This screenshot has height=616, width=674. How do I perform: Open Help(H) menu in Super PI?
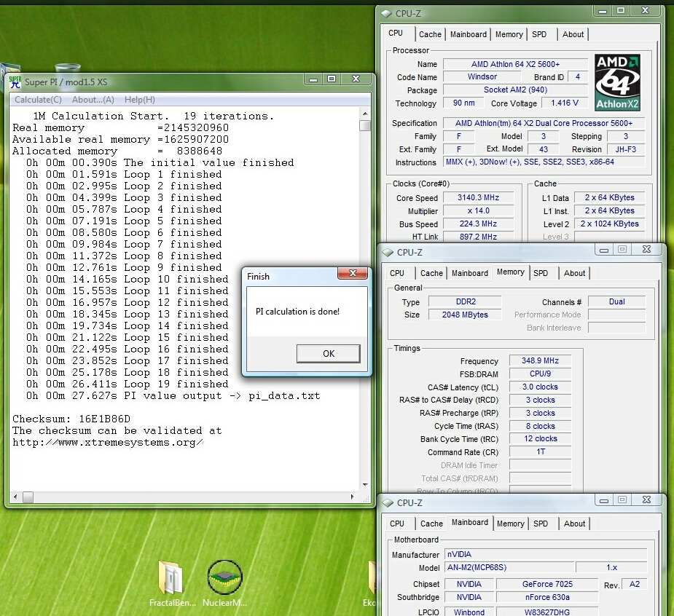(140, 100)
